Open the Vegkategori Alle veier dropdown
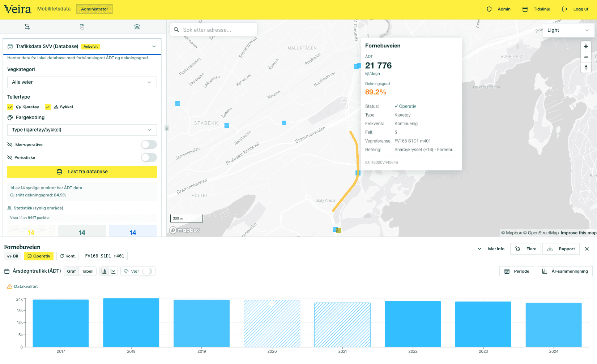This screenshot has height=364, width=597. point(82,82)
